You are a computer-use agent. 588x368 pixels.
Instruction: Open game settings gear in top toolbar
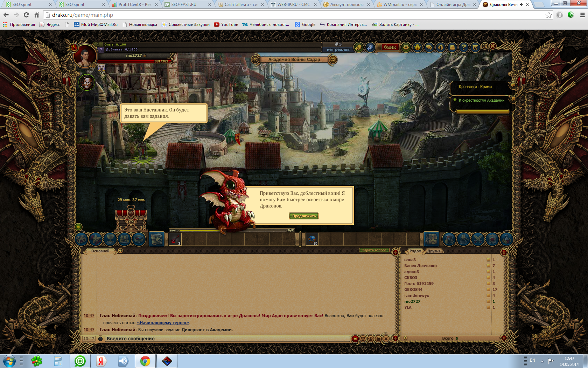coord(406,47)
